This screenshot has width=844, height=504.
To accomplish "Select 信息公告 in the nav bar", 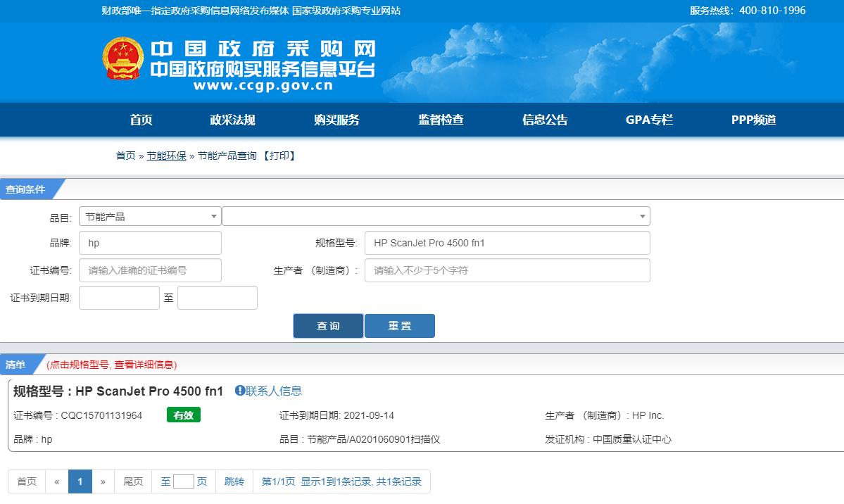I will pos(545,120).
